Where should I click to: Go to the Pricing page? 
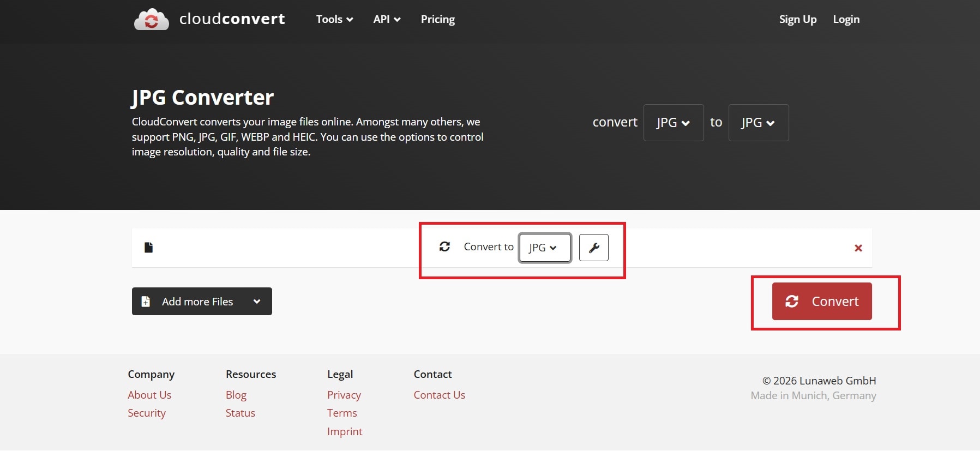438,19
